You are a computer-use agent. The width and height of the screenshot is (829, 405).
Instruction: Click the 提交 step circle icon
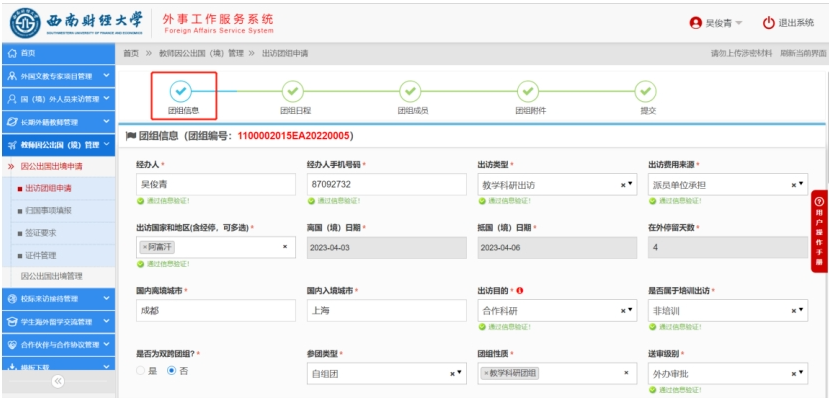point(646,90)
